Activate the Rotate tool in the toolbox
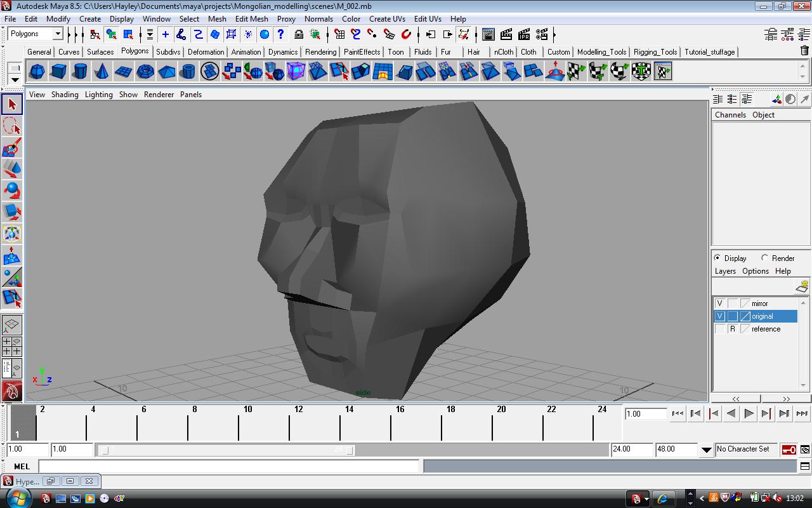 (x=11, y=190)
